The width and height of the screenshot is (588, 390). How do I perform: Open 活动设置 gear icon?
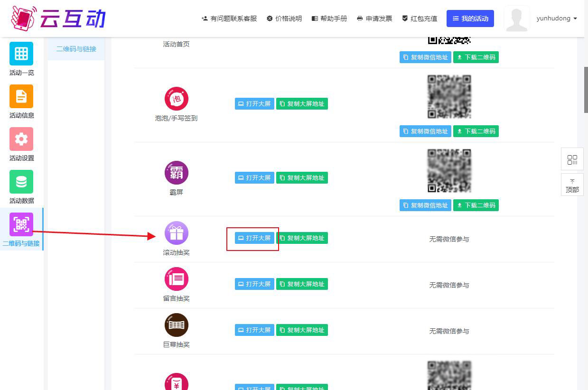click(x=21, y=139)
